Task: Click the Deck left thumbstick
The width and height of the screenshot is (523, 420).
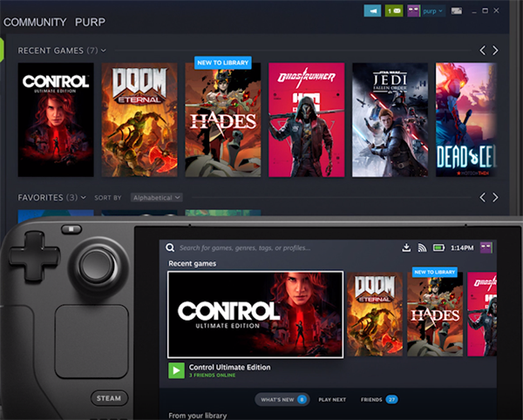Action: (98, 267)
